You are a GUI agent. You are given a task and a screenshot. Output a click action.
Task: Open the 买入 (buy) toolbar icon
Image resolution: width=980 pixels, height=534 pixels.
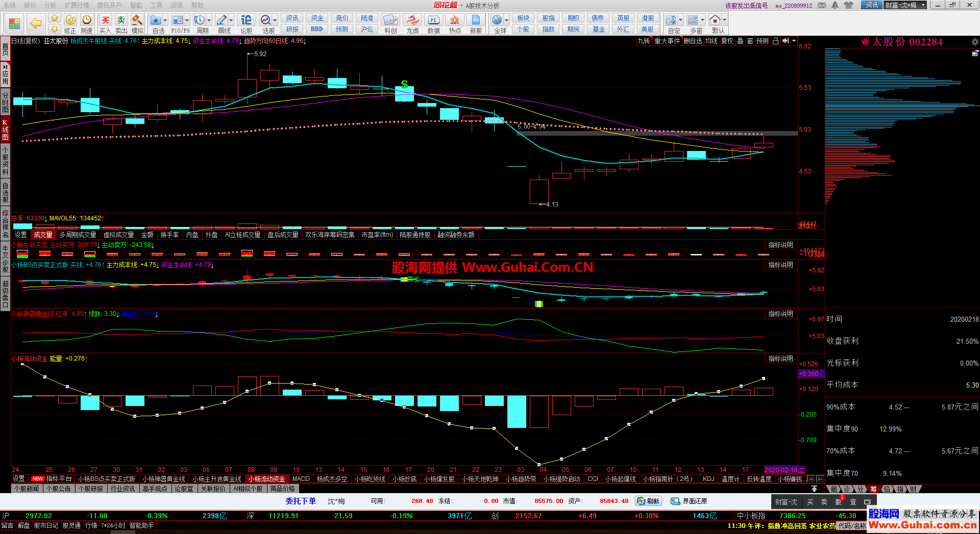pos(105,21)
